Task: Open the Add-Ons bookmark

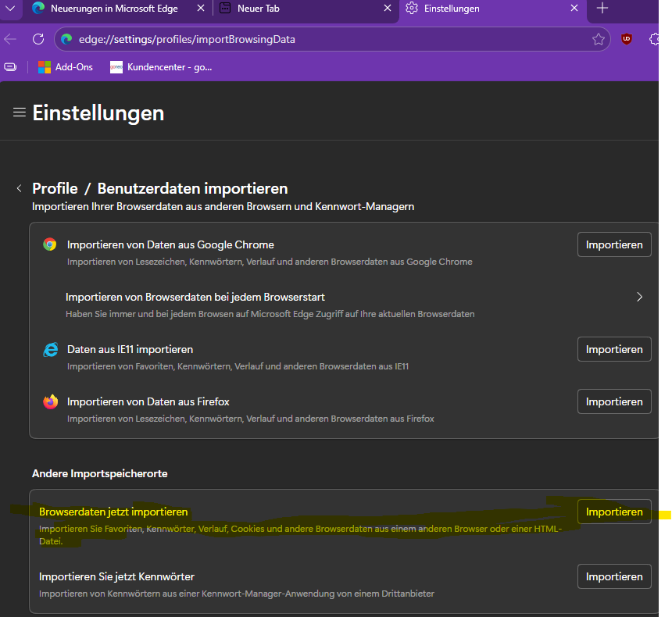Action: pyautogui.click(x=65, y=67)
